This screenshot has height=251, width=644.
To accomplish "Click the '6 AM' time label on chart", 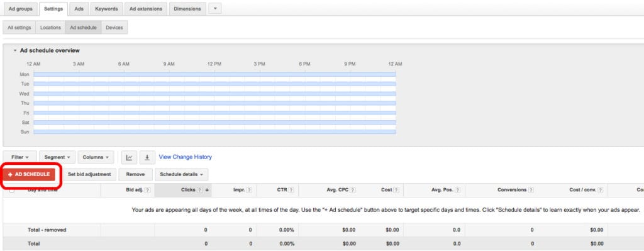I will tap(124, 64).
